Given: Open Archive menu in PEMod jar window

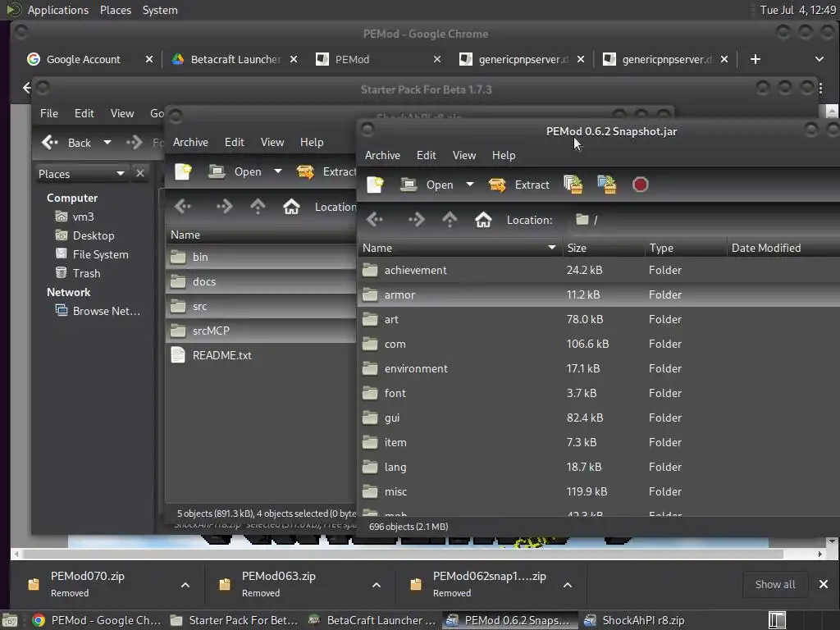Looking at the screenshot, I should (x=382, y=155).
